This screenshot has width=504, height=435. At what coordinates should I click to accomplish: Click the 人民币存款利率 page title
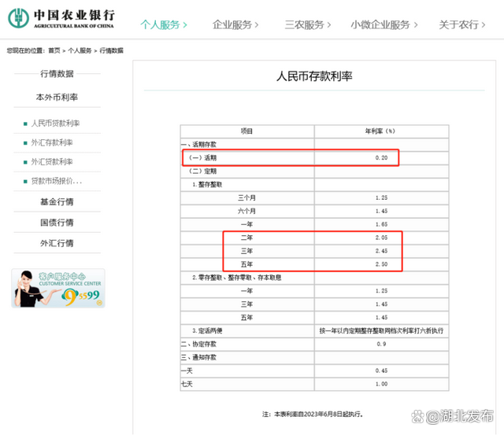(314, 76)
